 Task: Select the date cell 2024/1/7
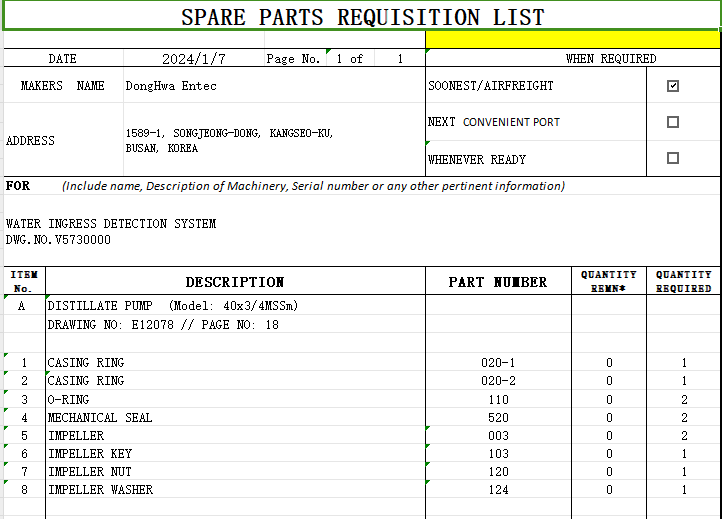point(188,59)
